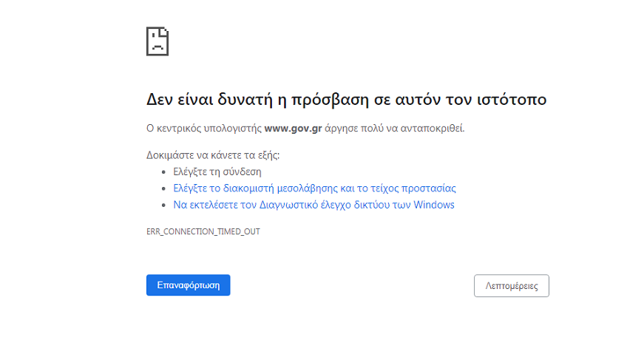Click the bold www.gov.gr hostname
Image resolution: width=644 pixels, height=340 pixels.
[292, 128]
